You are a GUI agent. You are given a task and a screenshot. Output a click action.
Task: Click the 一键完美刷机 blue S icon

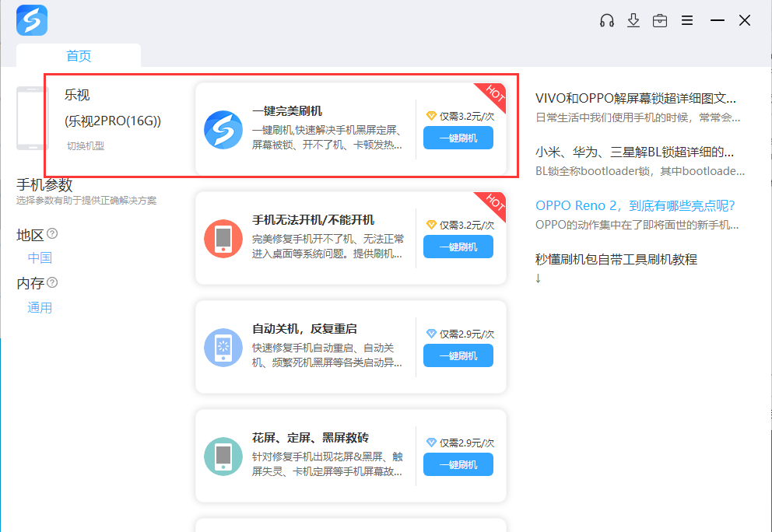223,130
